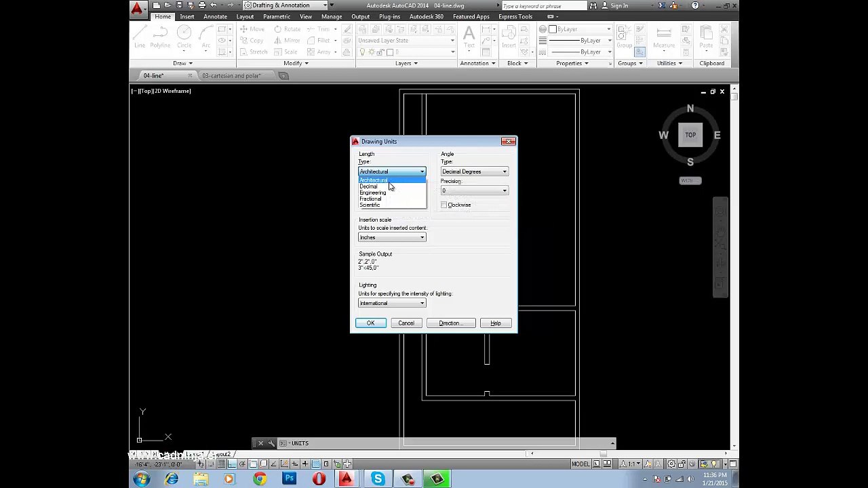The height and width of the screenshot is (488, 868).
Task: Click Cancel in Drawing Units dialog
Action: (x=406, y=323)
